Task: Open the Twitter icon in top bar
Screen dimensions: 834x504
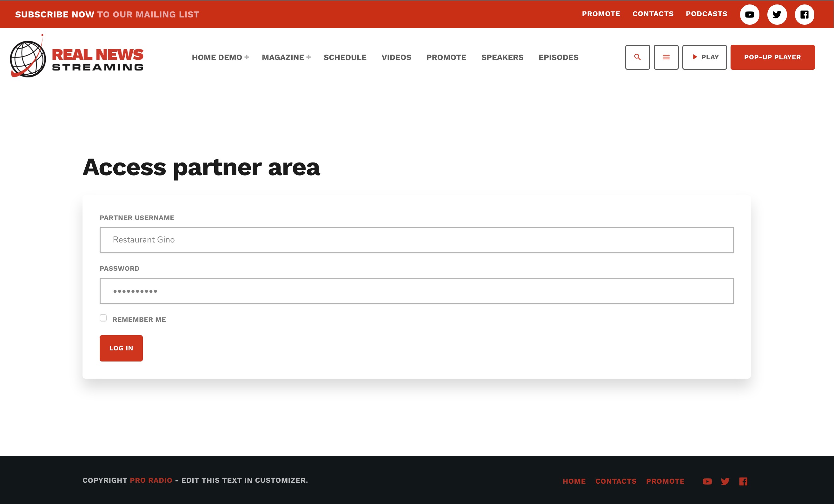Action: (x=777, y=15)
